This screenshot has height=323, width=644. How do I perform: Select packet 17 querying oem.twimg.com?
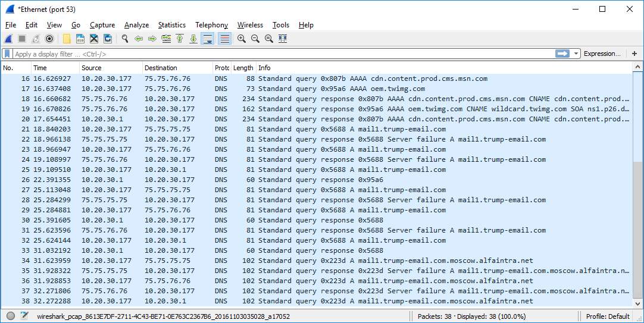point(317,89)
